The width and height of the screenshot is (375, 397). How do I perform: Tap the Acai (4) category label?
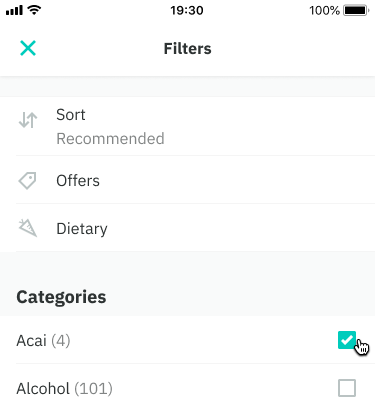43,341
